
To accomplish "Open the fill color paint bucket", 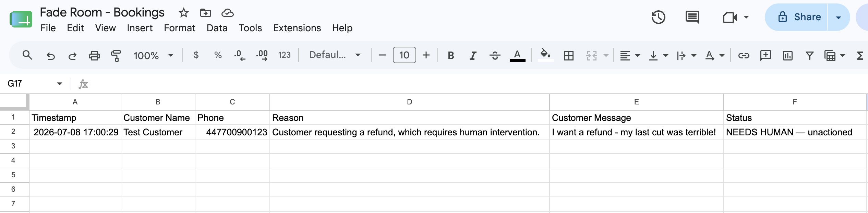I will point(545,55).
